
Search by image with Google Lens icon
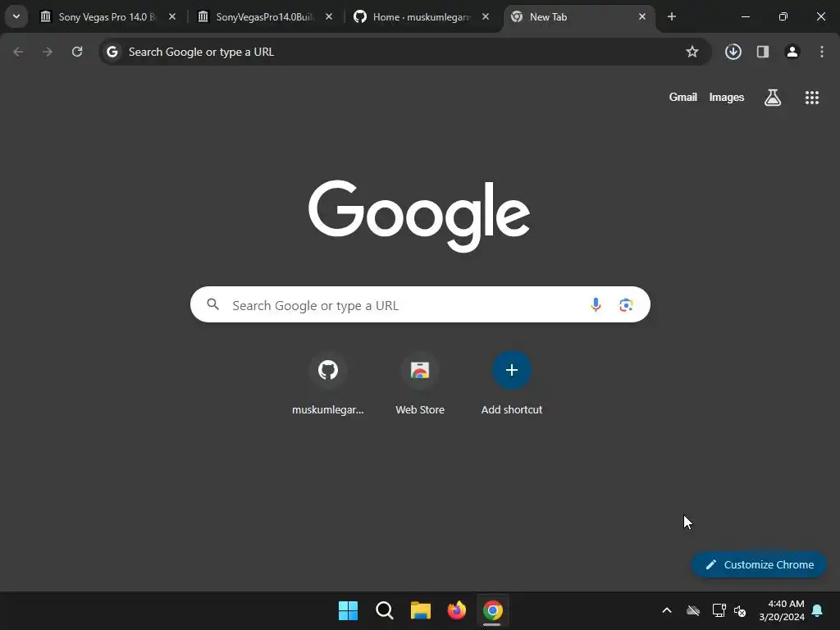(626, 305)
